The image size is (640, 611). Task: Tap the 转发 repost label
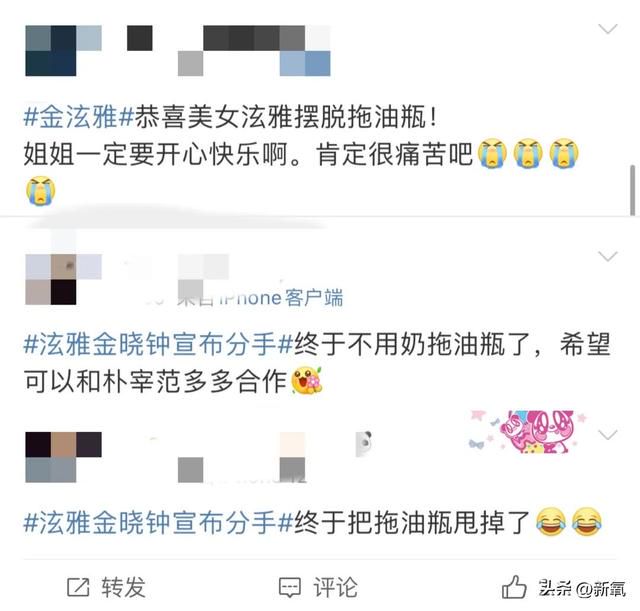tap(124, 587)
